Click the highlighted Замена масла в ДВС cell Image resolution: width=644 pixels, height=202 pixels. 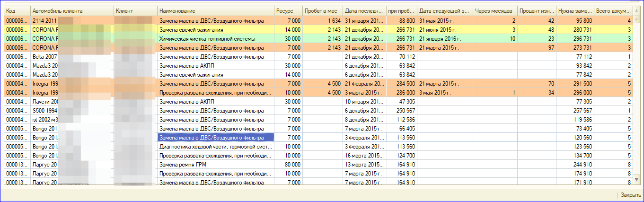pos(216,138)
